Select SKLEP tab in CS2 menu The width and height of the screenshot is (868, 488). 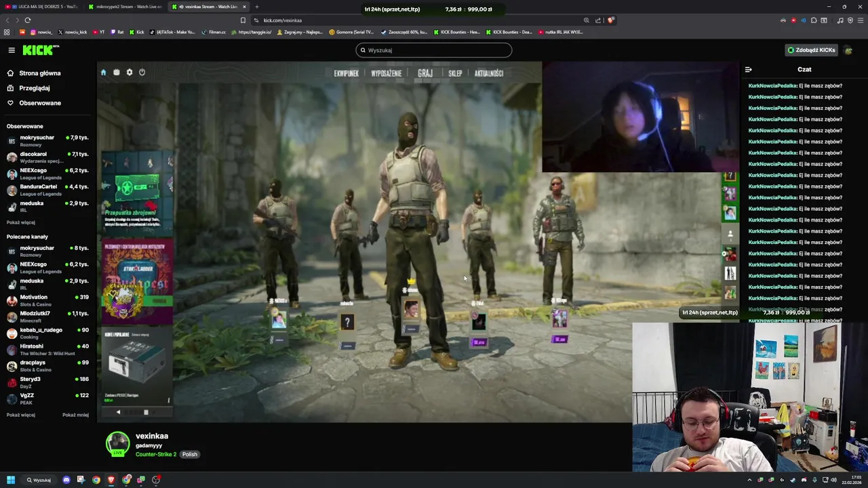455,73
